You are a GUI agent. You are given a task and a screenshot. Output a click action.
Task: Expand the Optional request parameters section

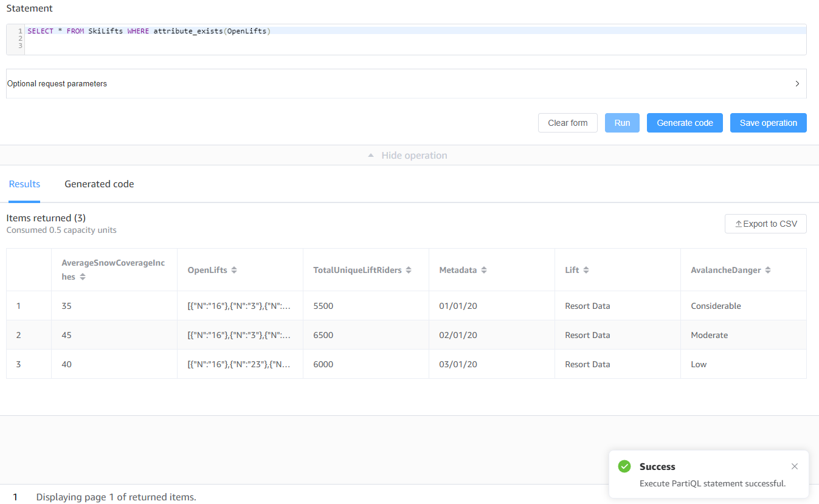pos(797,83)
